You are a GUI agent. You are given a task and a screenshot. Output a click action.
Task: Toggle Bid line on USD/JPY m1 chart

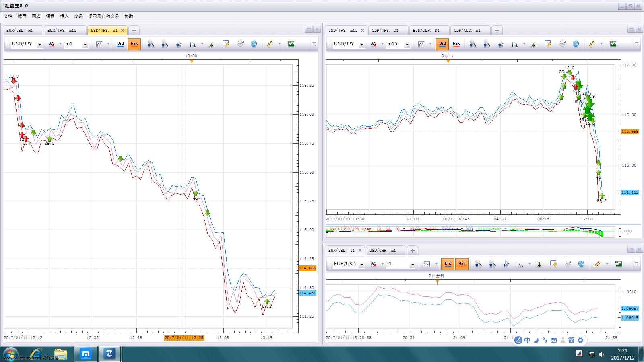coord(120,44)
